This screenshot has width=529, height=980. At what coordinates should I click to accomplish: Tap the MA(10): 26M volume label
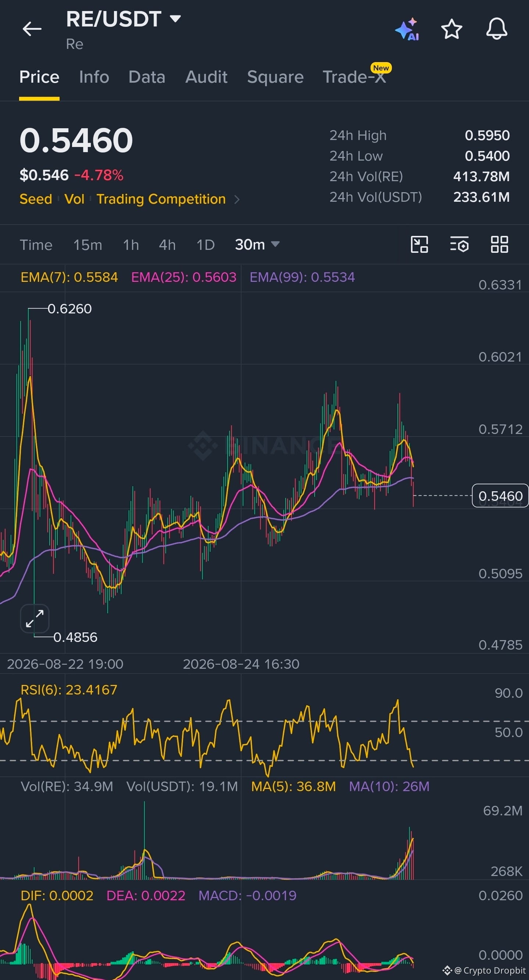click(x=389, y=786)
